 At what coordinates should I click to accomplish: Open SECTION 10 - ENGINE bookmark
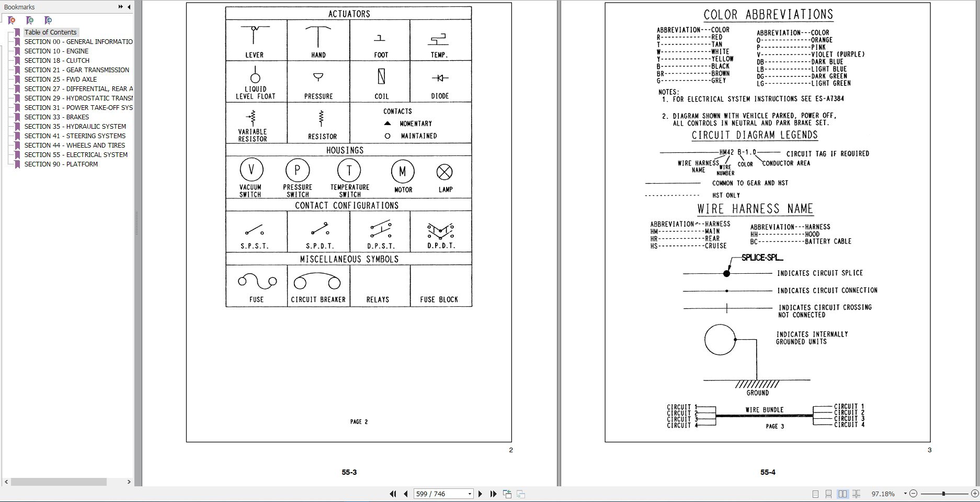point(56,51)
